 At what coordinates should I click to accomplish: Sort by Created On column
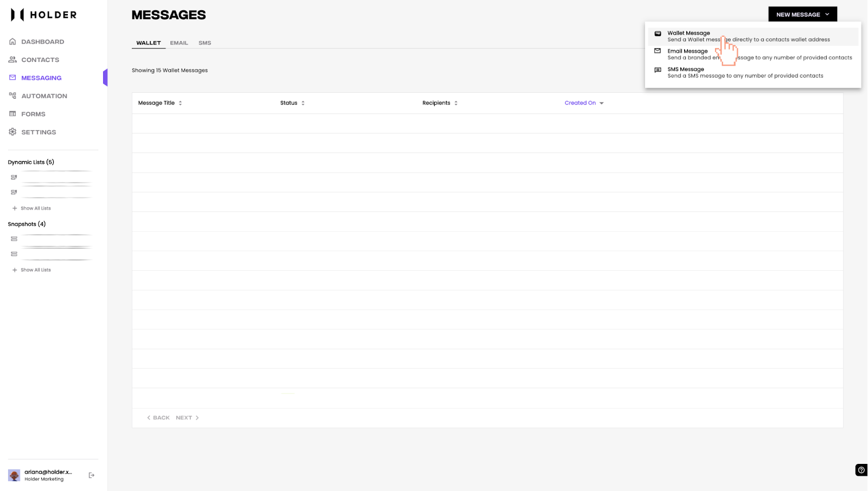click(584, 103)
